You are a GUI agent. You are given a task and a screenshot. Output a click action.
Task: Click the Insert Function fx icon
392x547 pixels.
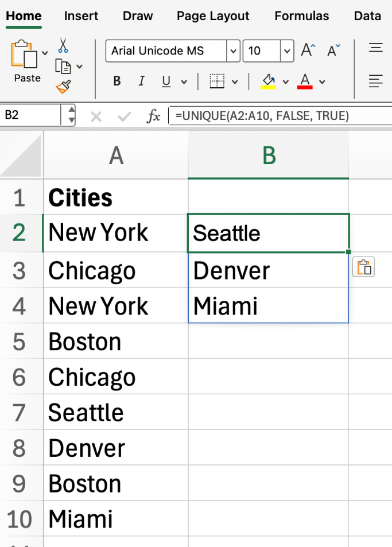[153, 117]
